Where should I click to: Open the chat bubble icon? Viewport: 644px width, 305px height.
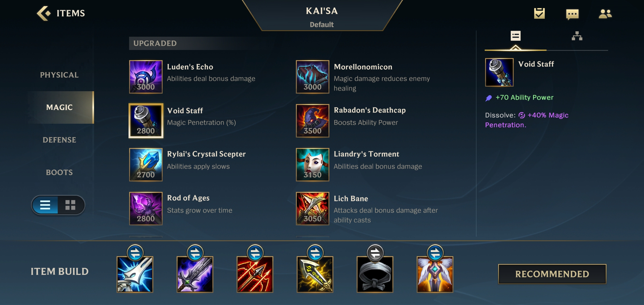(x=572, y=14)
